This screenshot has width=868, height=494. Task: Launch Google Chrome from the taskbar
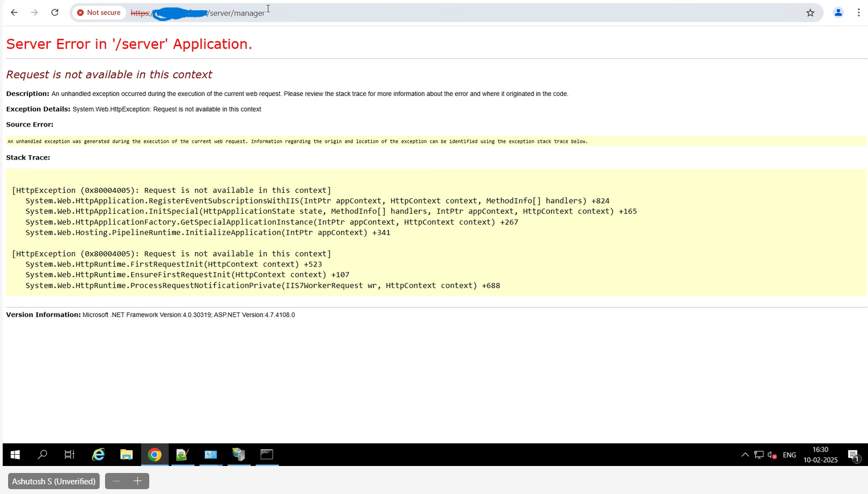point(155,455)
